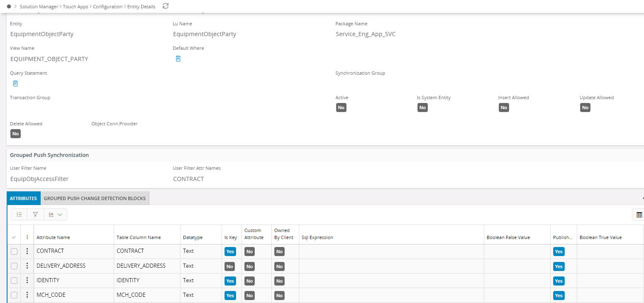Check the CONTRACT row checkbox
Image resolution: width=644 pixels, height=303 pixels.
pos(14,251)
